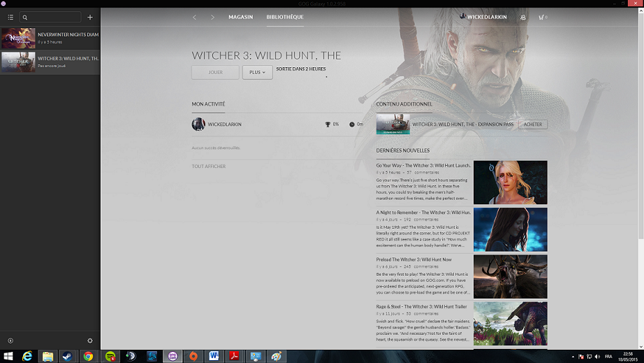Click 'DERNIÈRES NOUVELLES' heading

pyautogui.click(x=403, y=150)
